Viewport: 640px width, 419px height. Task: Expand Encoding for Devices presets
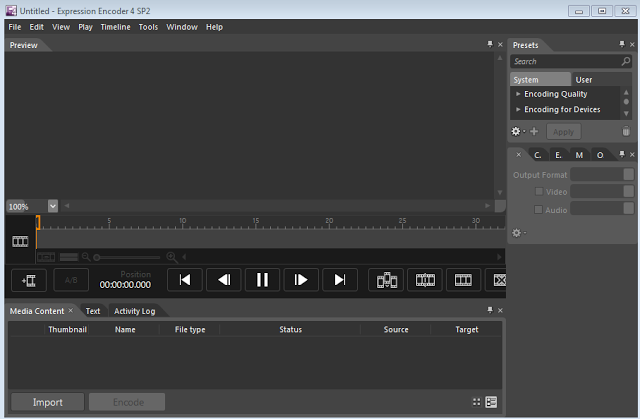518,109
